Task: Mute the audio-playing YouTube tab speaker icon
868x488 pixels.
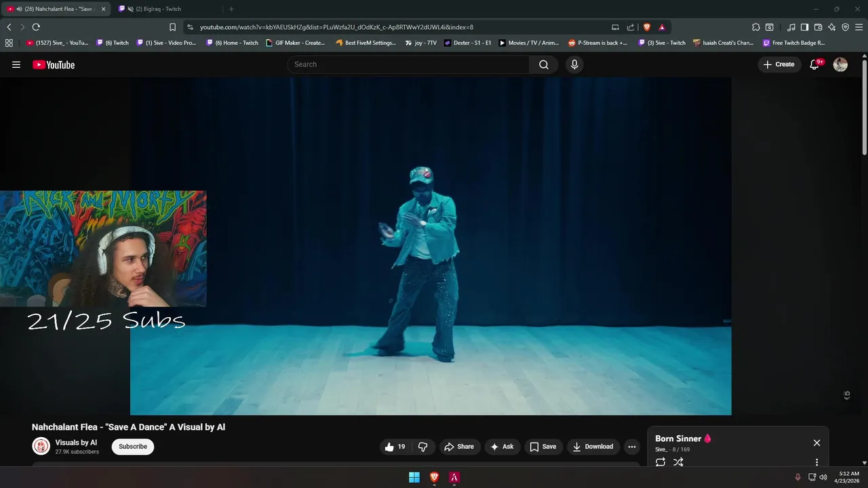Action: pos(19,9)
